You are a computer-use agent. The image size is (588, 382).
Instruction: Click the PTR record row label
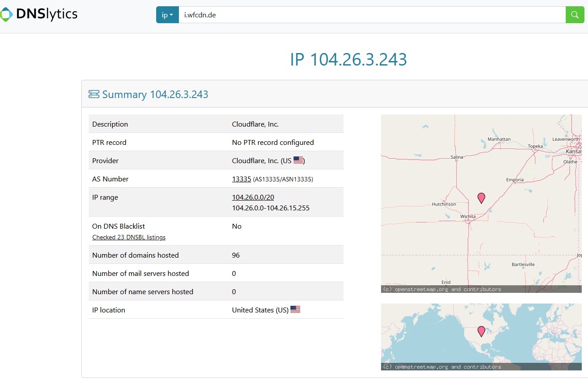[x=109, y=142]
